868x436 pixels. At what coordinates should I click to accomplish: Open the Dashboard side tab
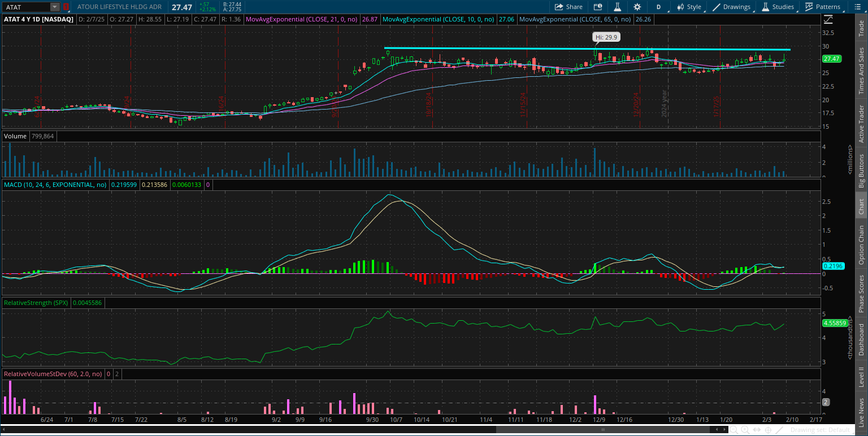(861, 340)
